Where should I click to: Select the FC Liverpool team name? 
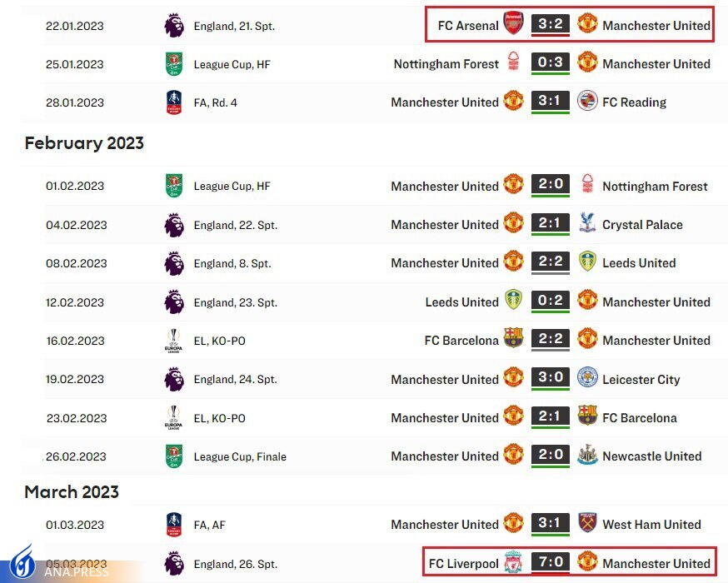(x=463, y=564)
